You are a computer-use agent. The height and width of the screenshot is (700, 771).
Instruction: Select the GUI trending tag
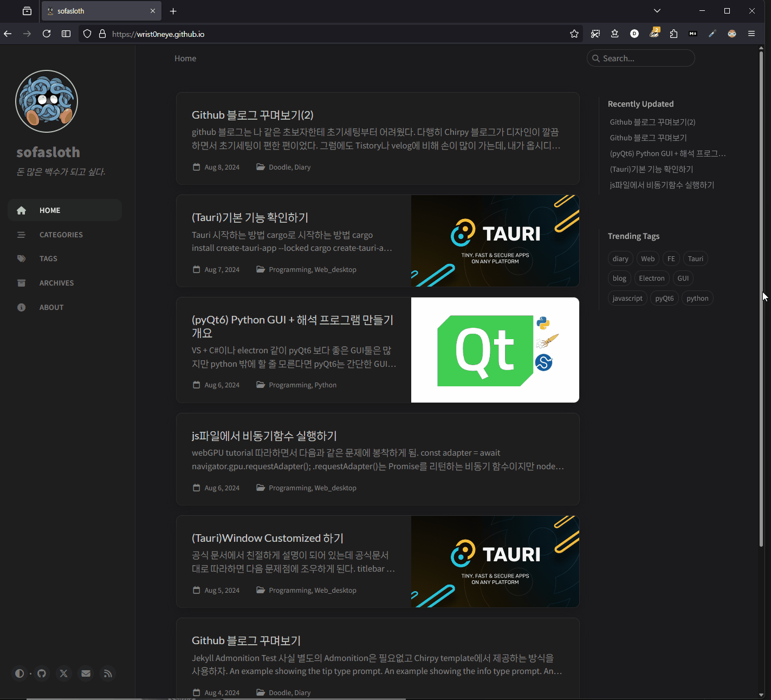click(x=683, y=278)
